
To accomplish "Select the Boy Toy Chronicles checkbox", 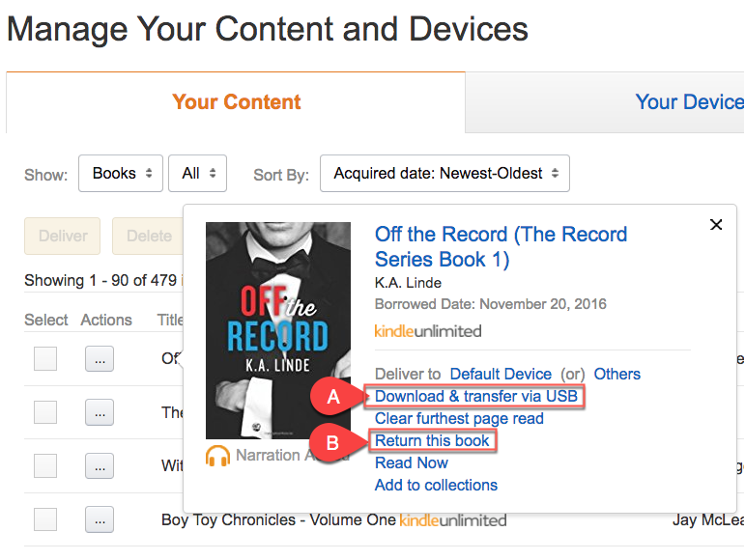I will pos(45,519).
